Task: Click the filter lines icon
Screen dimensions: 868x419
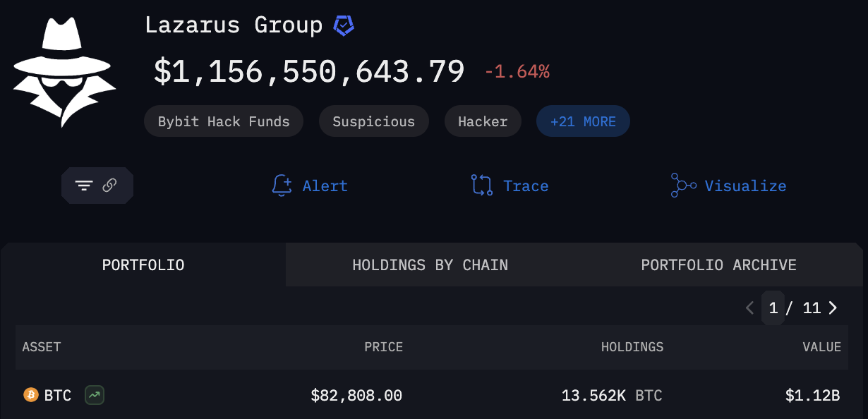Action: 84,186
